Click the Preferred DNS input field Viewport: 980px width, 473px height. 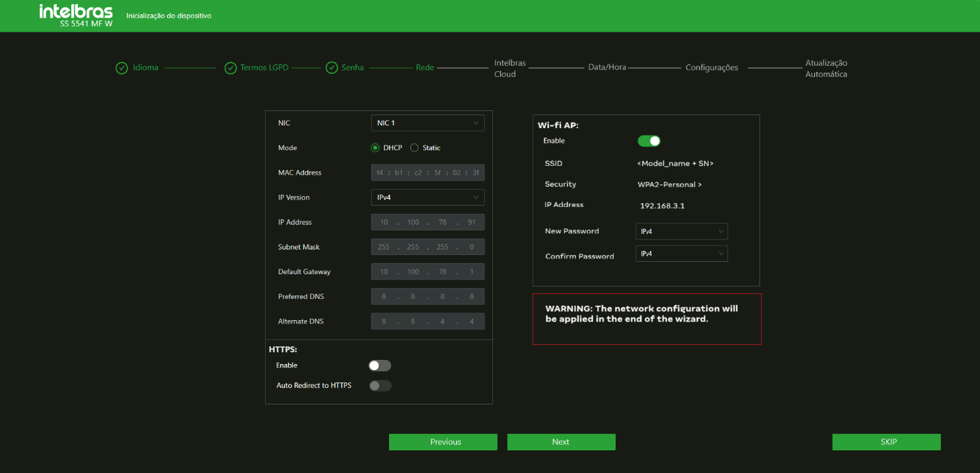coord(428,297)
